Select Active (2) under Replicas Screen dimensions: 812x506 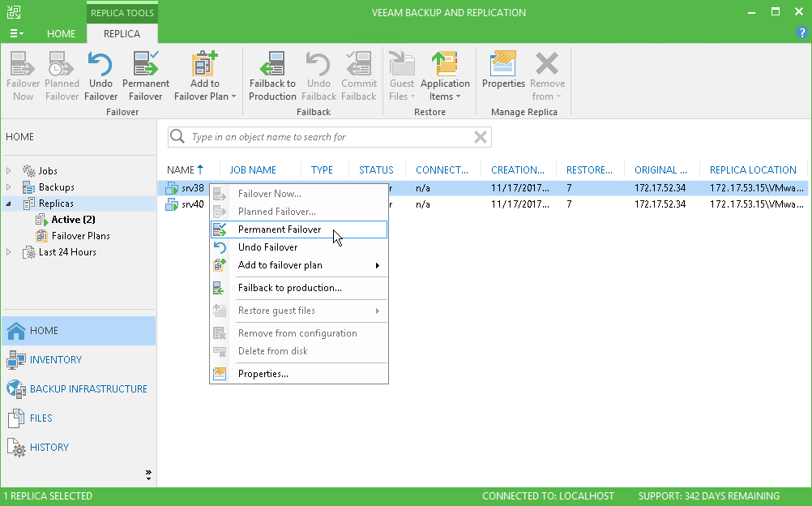pyautogui.click(x=73, y=219)
